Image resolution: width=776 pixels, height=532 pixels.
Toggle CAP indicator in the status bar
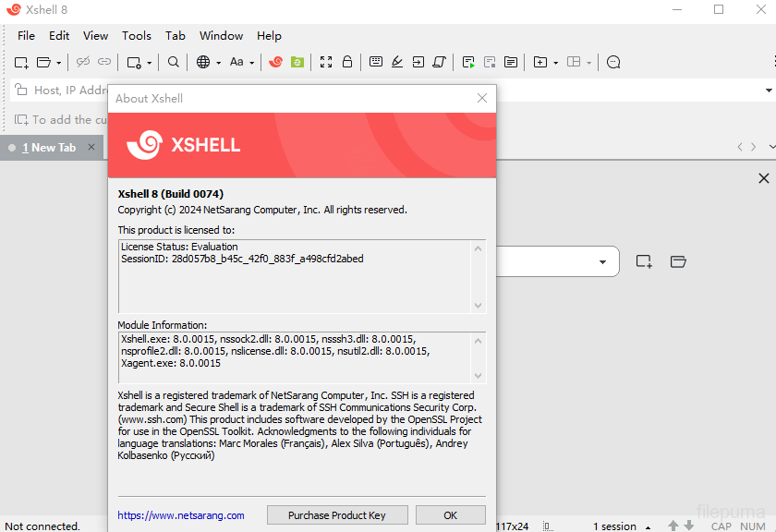pos(721,526)
